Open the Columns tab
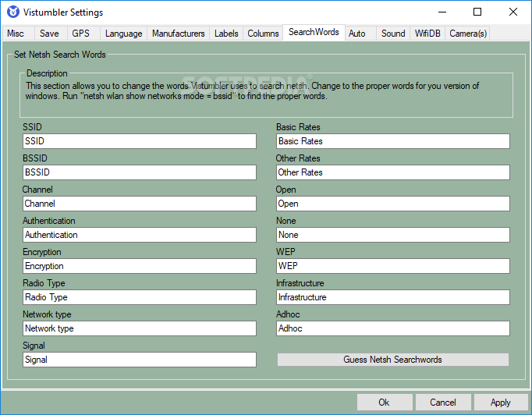 click(x=263, y=34)
